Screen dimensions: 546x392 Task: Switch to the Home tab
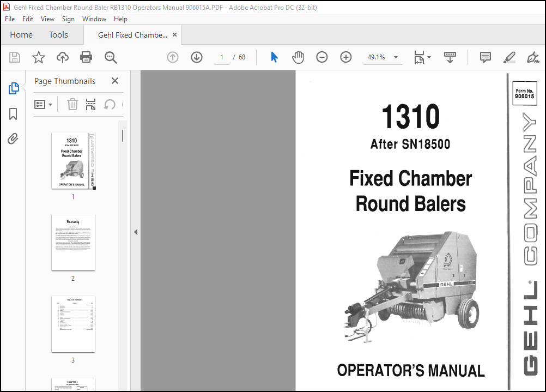coord(21,35)
